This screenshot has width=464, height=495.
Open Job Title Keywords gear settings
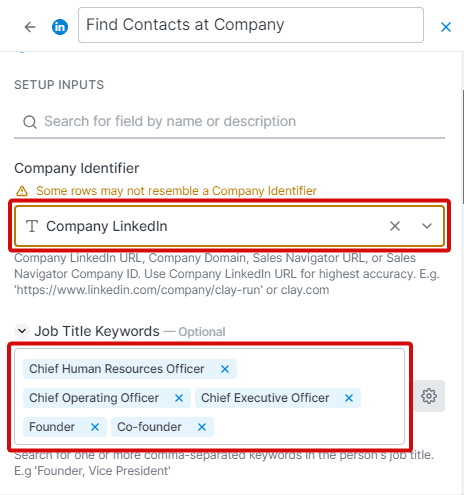[x=429, y=396]
